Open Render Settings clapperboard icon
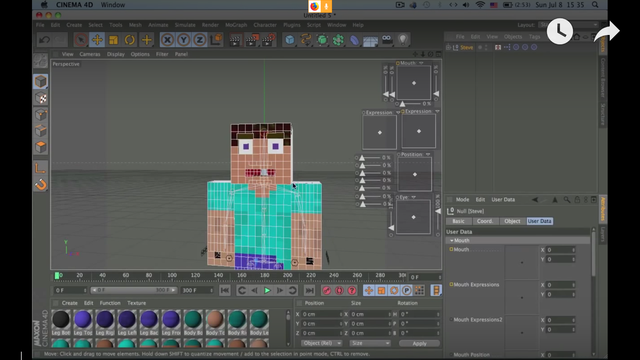The height and width of the screenshot is (360, 640). (268, 40)
